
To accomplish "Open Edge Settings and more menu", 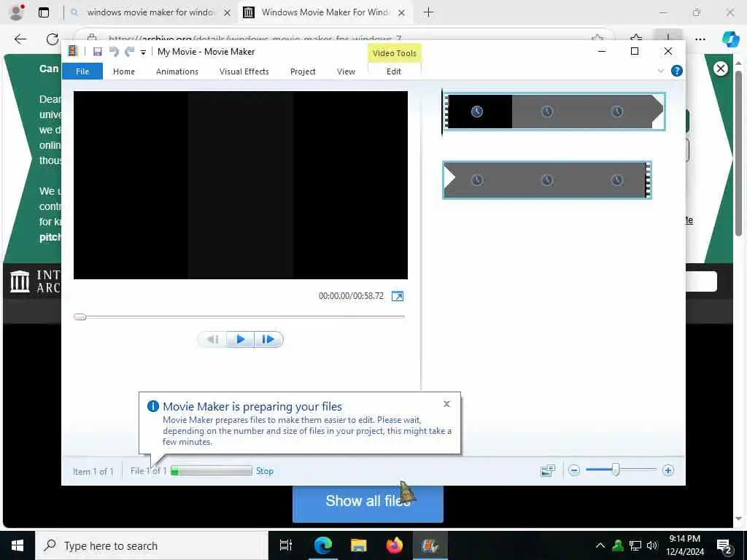I will pos(700,39).
